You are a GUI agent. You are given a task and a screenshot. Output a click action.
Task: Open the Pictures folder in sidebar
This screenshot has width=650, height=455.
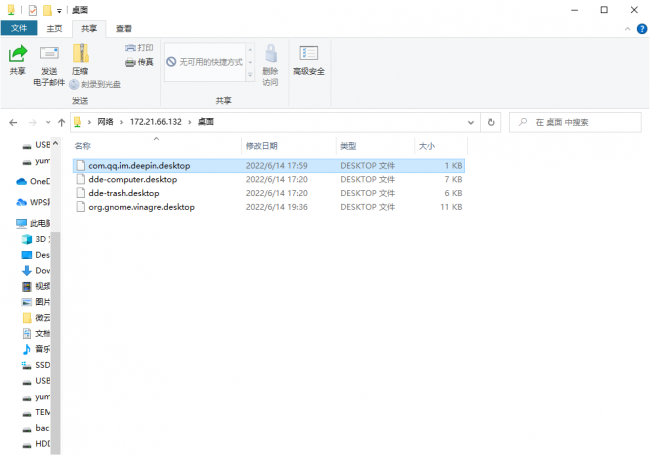pyautogui.click(x=36, y=302)
